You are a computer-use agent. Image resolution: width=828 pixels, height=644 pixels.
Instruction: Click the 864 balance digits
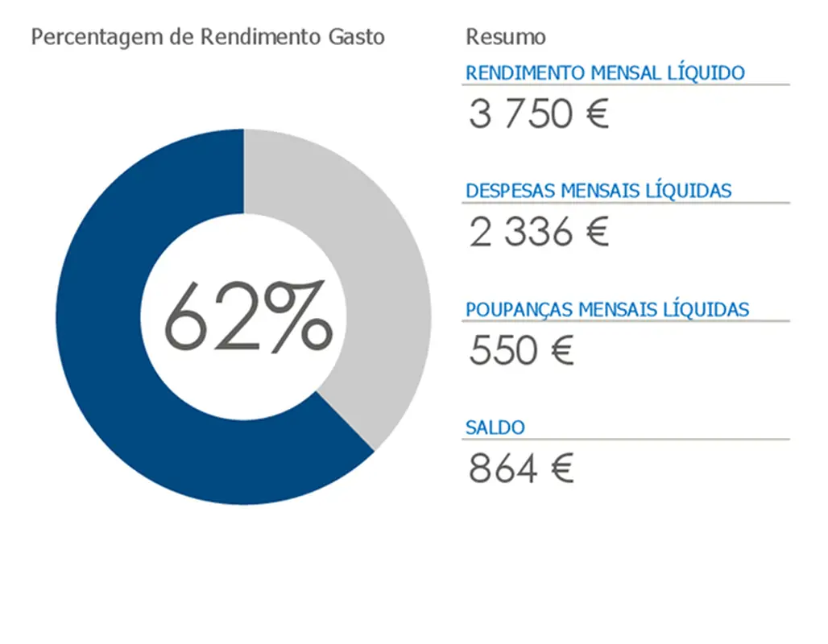coord(503,470)
